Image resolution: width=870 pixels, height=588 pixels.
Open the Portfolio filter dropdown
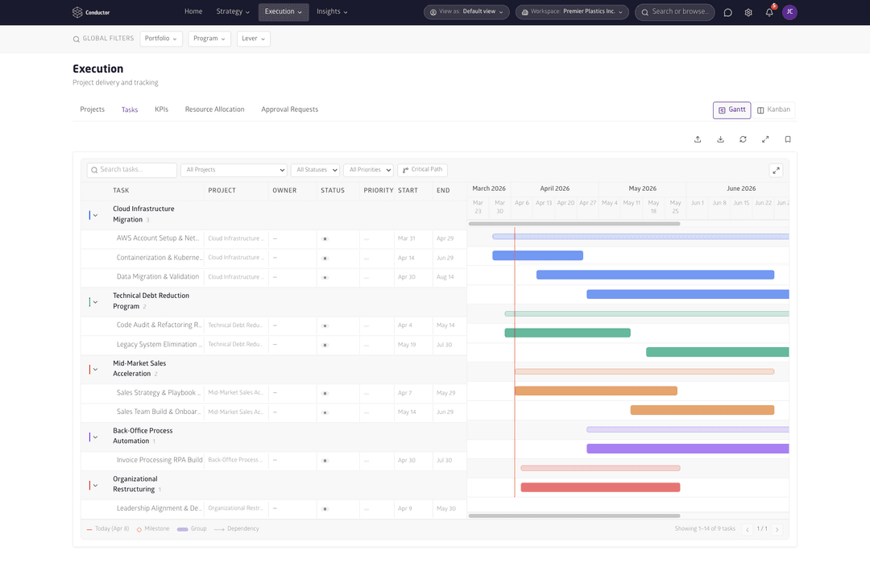click(161, 39)
